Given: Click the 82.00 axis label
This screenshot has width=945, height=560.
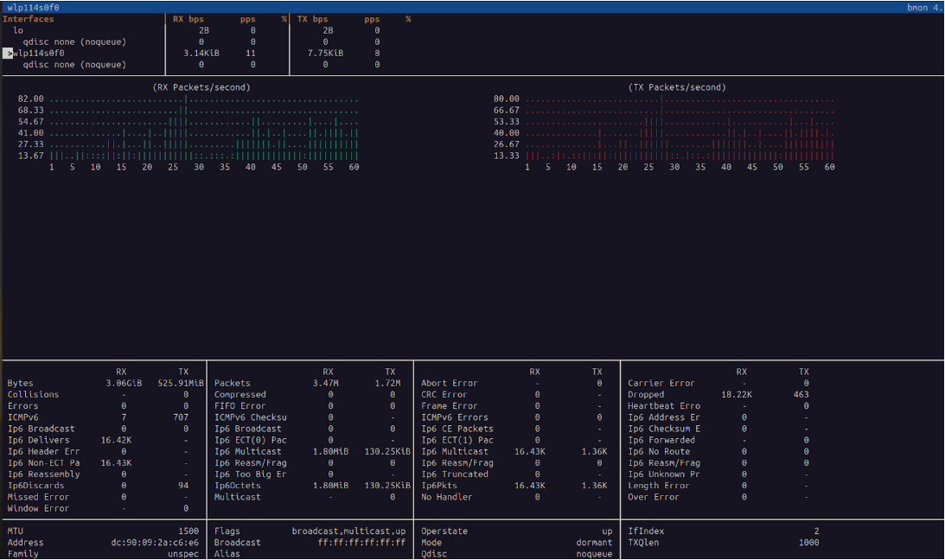Looking at the screenshot, I should pyautogui.click(x=31, y=99).
